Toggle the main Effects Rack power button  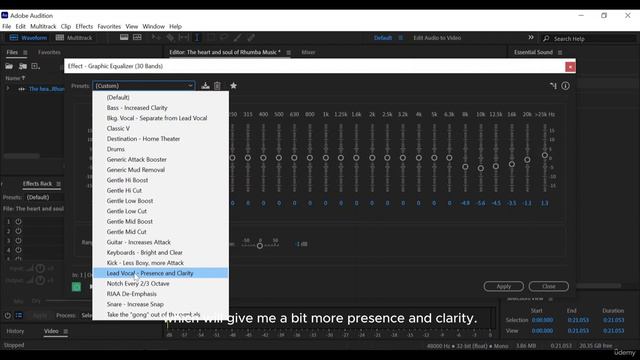(7, 316)
